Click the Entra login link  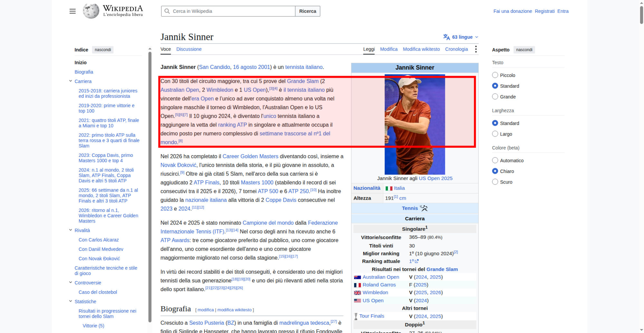563,11
